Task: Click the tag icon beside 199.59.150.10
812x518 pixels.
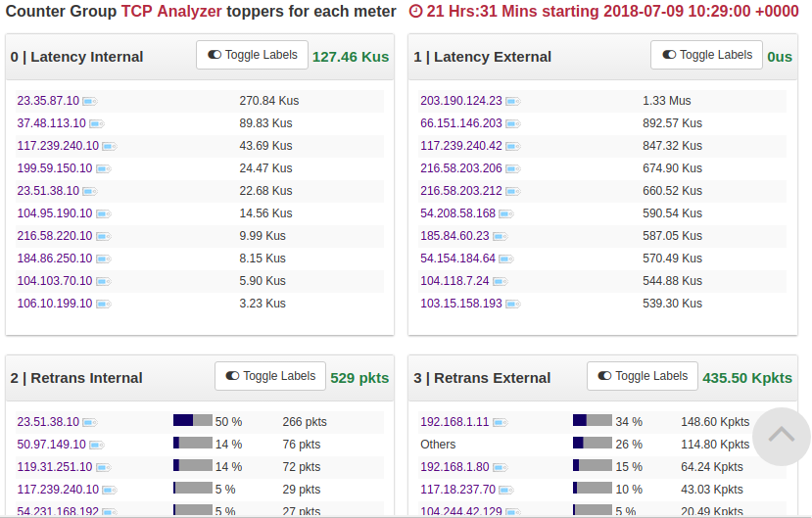Action: point(102,168)
